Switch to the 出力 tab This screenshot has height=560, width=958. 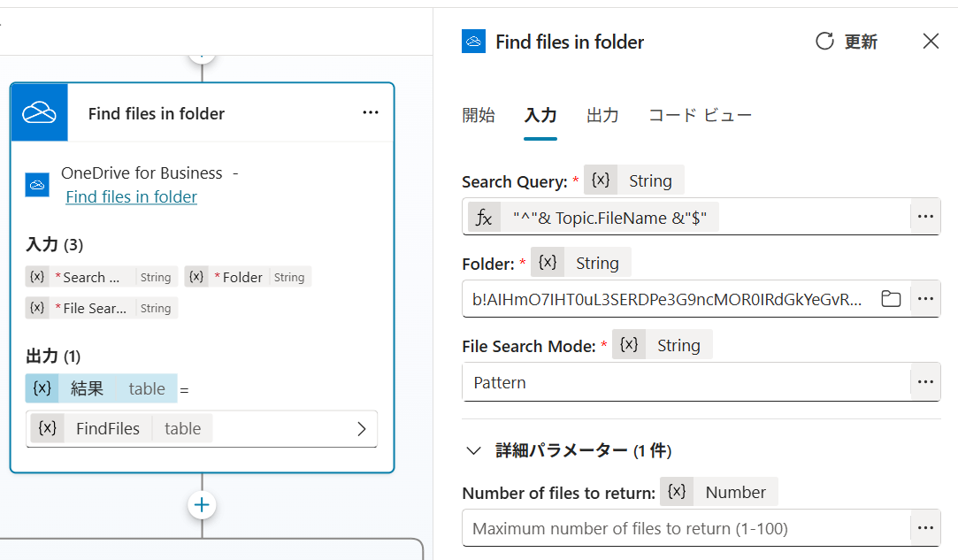coord(602,115)
